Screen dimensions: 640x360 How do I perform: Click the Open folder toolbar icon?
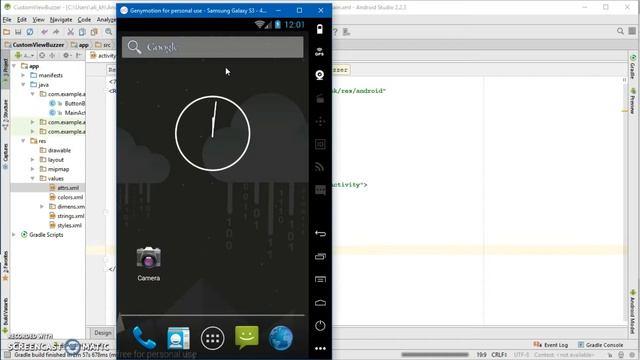point(7,32)
